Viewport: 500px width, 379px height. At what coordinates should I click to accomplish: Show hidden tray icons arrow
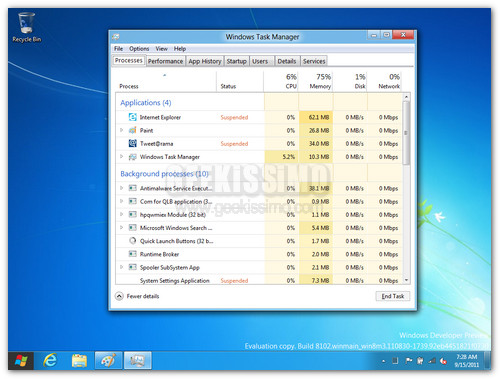(x=383, y=361)
